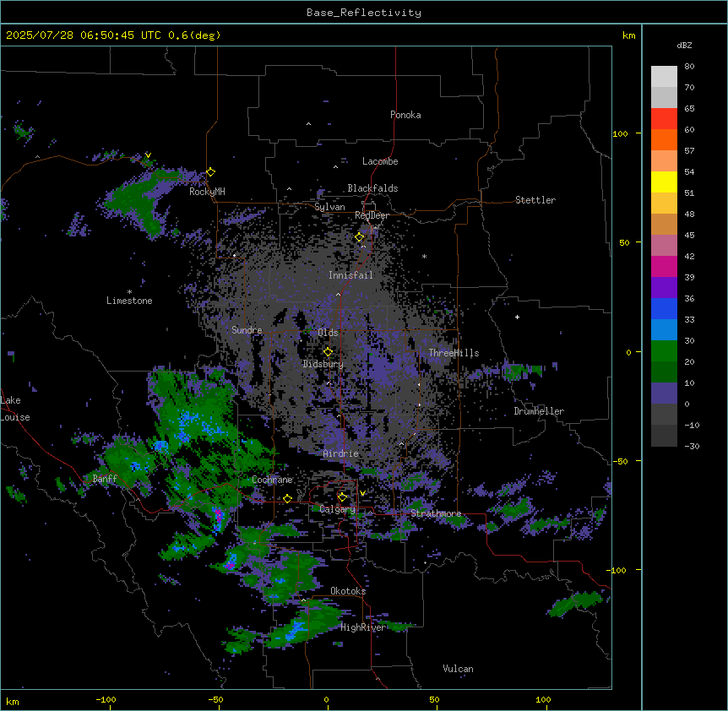This screenshot has height=711, width=728.
Task: Click the white plus marker north of Drumheller
Action: coord(517,317)
